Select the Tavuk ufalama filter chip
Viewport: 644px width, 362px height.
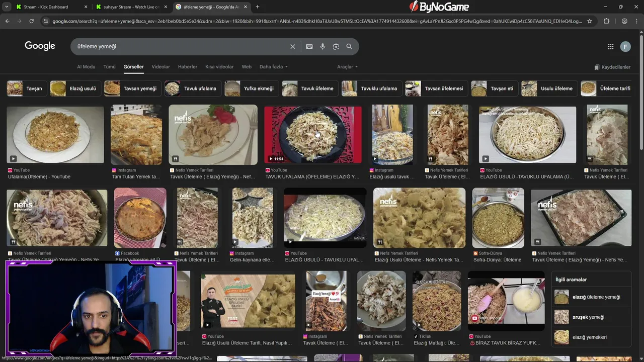pyautogui.click(x=193, y=88)
